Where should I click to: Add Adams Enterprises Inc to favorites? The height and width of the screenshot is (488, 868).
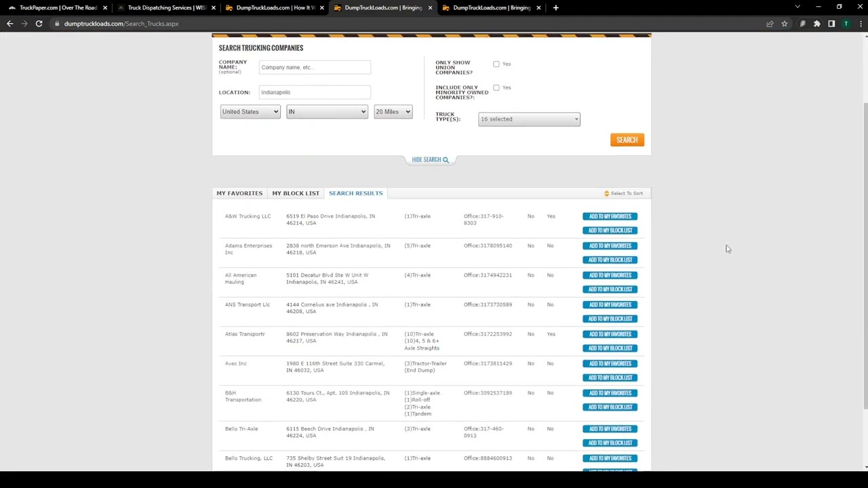(610, 245)
